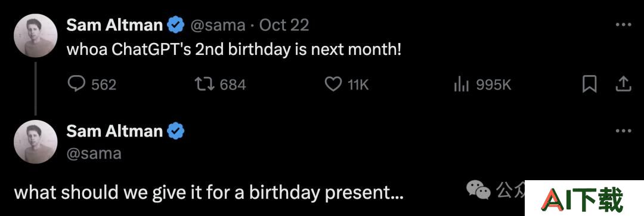
Task: Open the tweet reading 'whoa ChatGPT's 2nd birthday'
Action: [234, 50]
